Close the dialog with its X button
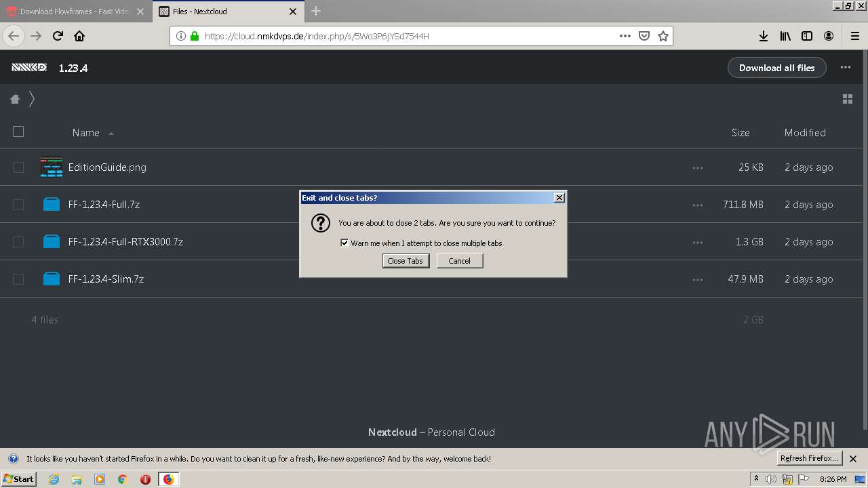868x488 pixels. pos(559,198)
